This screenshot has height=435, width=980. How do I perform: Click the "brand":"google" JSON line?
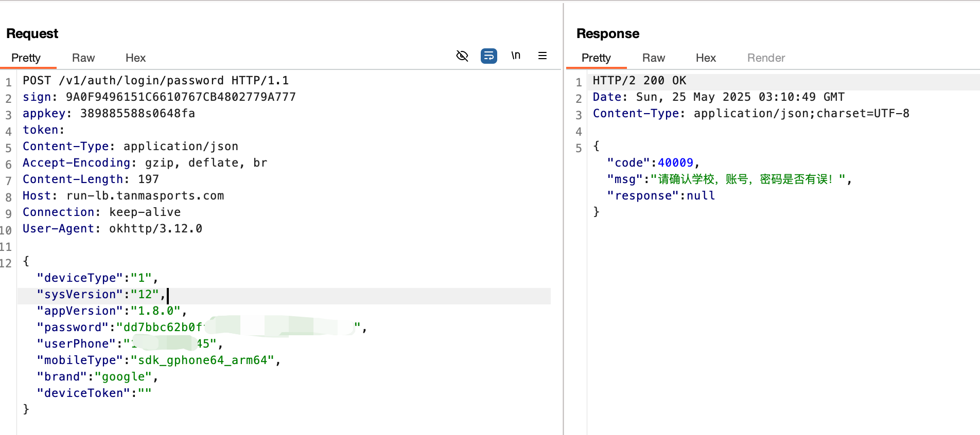(97, 377)
